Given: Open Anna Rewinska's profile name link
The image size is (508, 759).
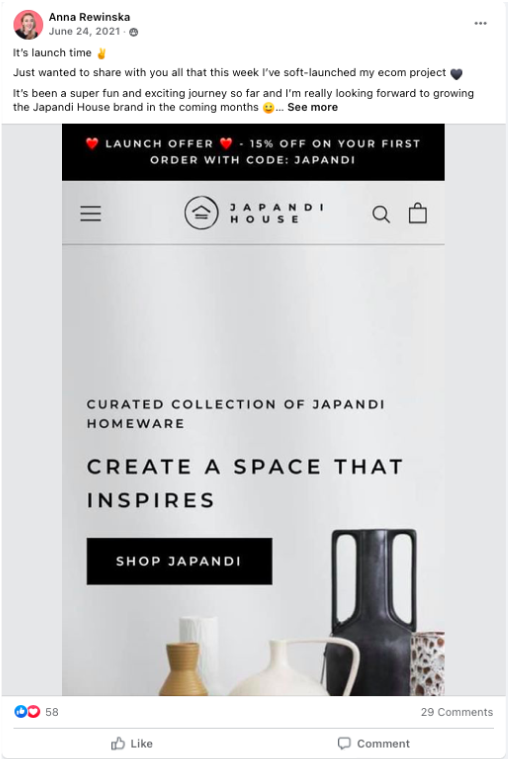Looking at the screenshot, I should pos(89,17).
